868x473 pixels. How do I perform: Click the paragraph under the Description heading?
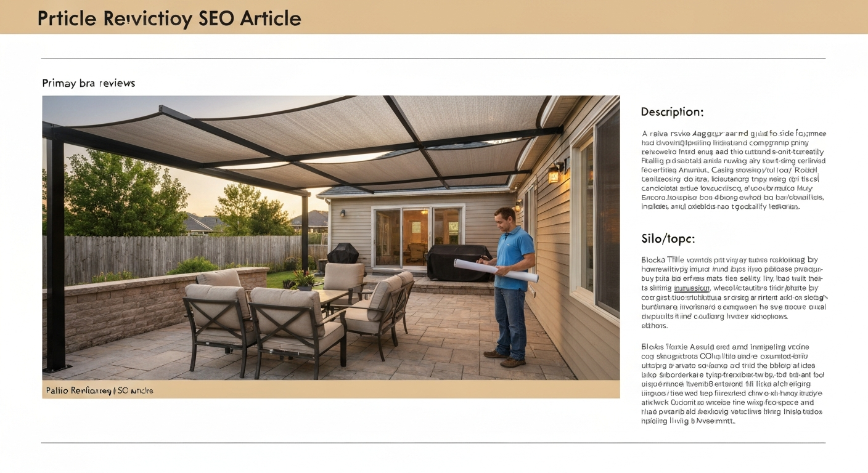tap(733, 170)
